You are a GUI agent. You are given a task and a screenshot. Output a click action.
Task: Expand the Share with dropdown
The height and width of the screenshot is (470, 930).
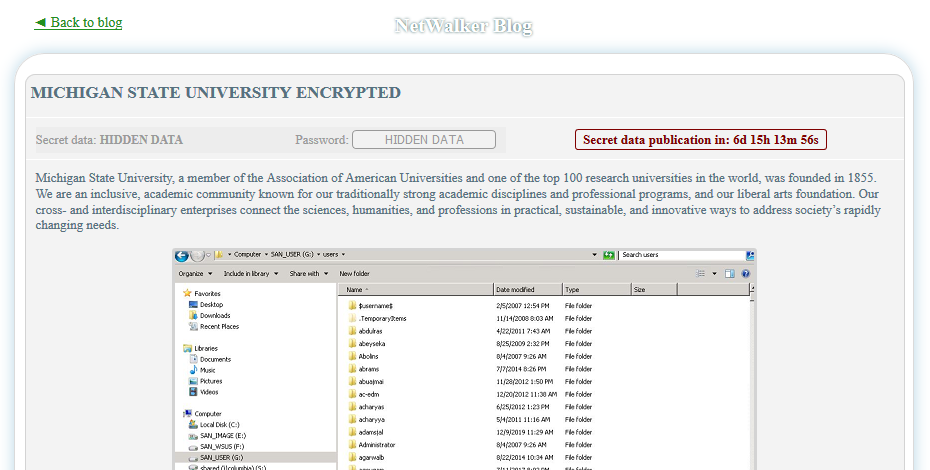308,273
